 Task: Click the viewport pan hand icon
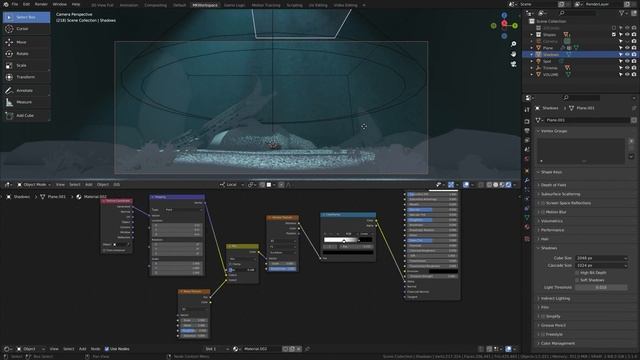(x=513, y=54)
